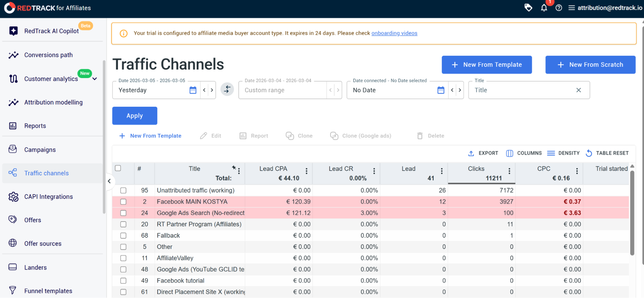The width and height of the screenshot is (644, 298).
Task: Click the Edit pencil action
Action: tap(210, 136)
